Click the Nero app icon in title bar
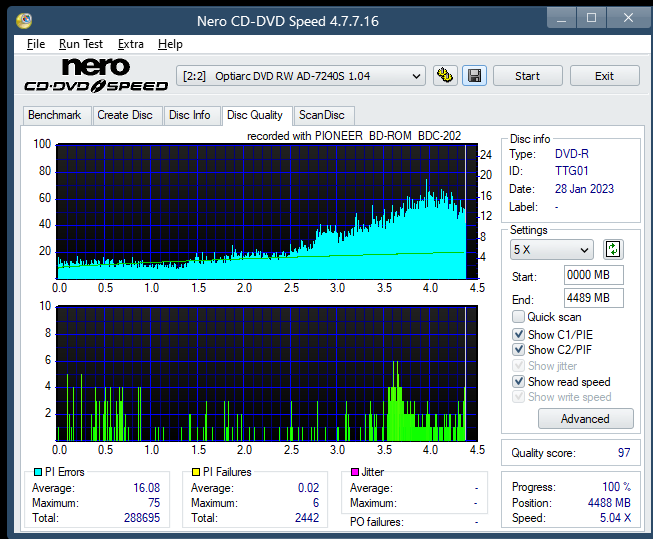Screen dimensions: 653x539 24,20
